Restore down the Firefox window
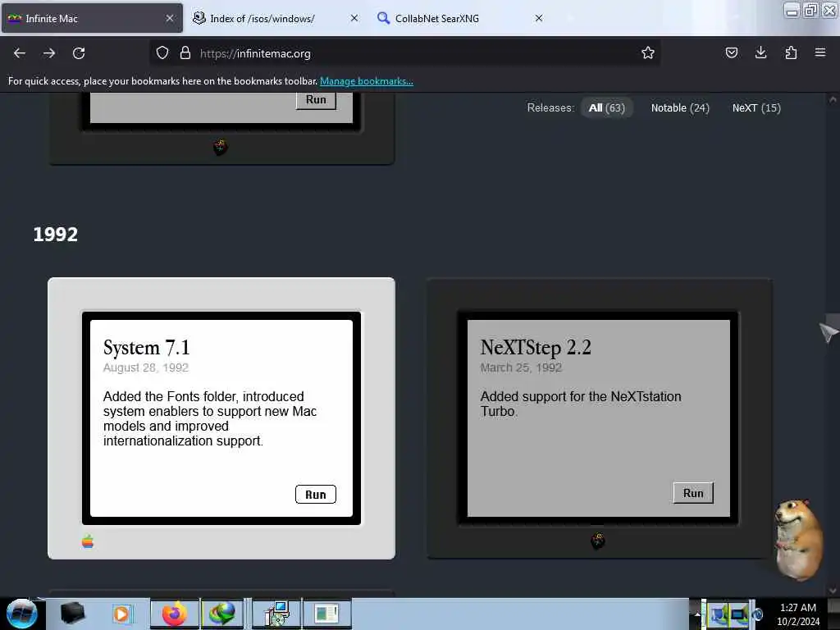840x630 pixels. coord(810,10)
